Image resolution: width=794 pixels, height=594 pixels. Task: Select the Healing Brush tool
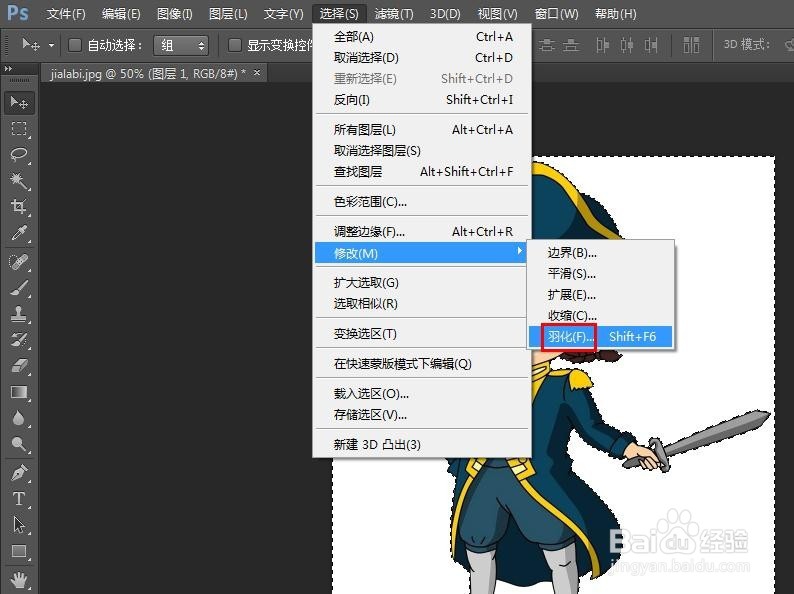point(19,262)
